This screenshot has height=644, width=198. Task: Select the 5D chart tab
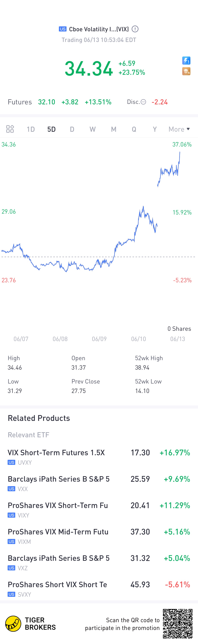(51, 129)
